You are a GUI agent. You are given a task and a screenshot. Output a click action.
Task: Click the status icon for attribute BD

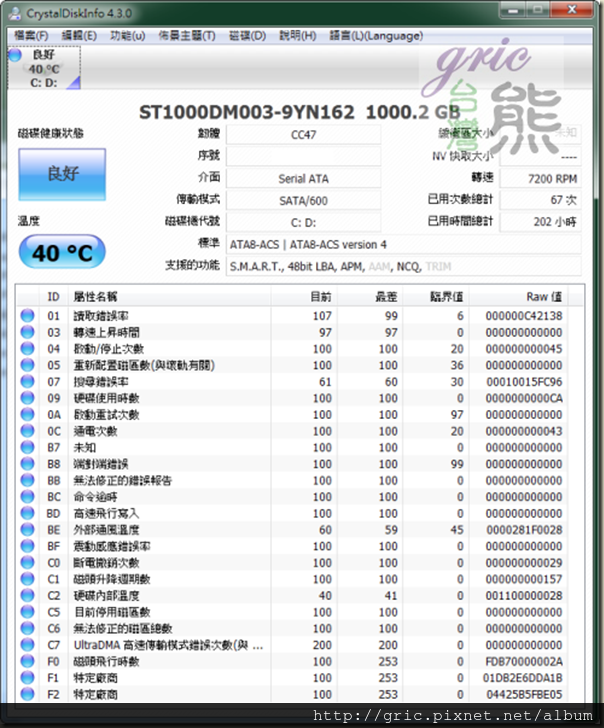tap(27, 513)
